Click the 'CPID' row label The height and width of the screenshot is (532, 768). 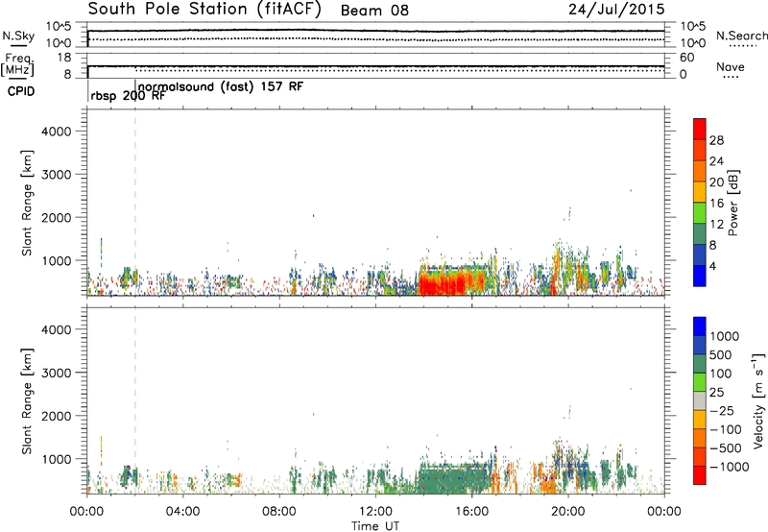pos(21,91)
